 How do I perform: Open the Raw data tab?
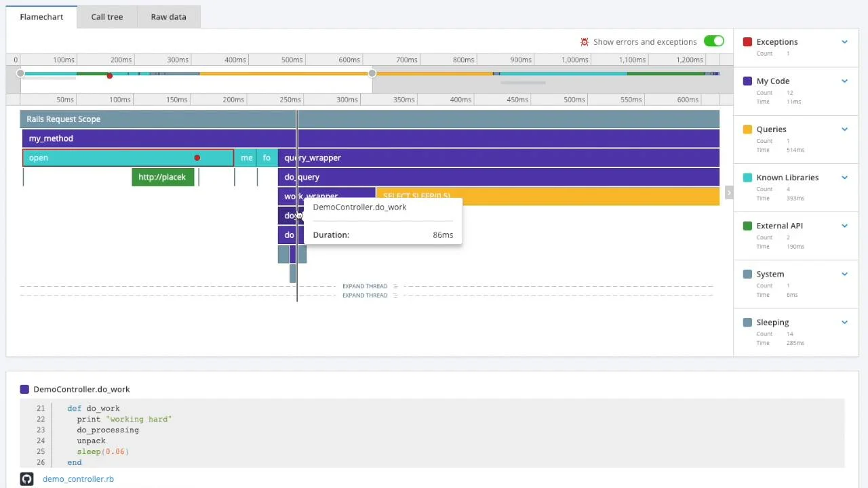[168, 16]
